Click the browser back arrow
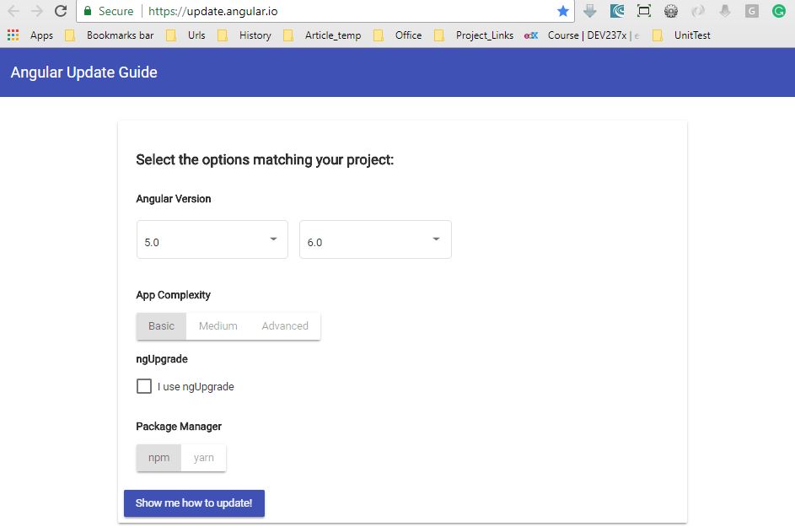Screen dimensions: 795x532 tap(13, 11)
